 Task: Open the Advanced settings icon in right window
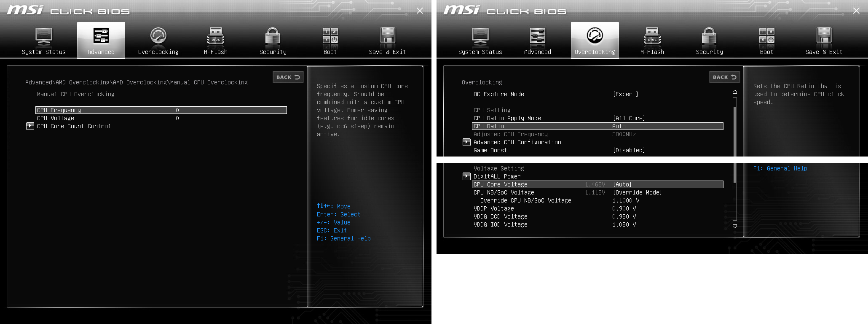[x=538, y=36]
